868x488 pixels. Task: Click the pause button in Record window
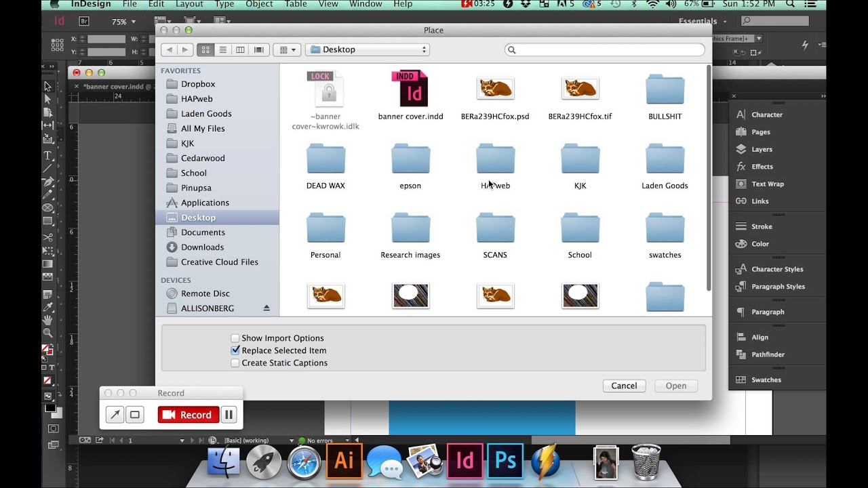(x=229, y=415)
